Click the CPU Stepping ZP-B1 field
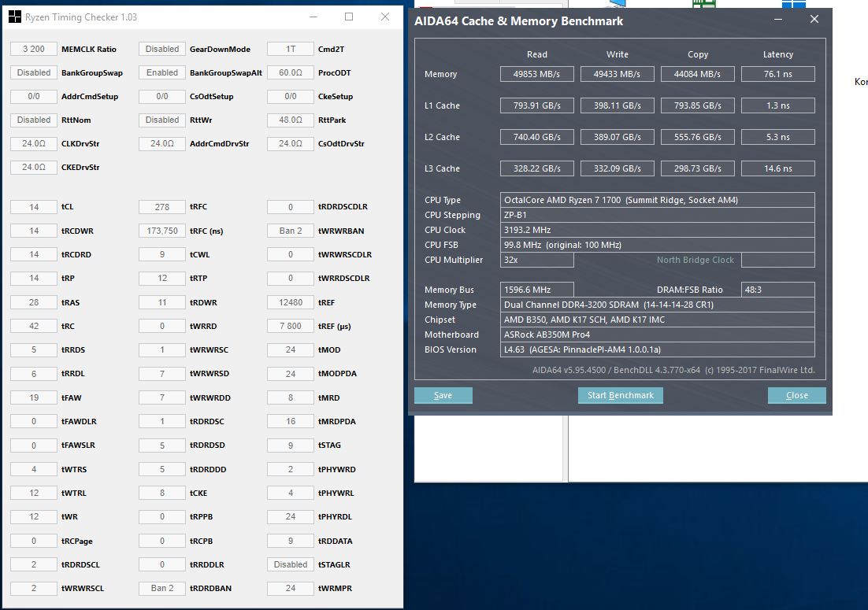Image resolution: width=868 pixels, height=610 pixels. (x=657, y=215)
